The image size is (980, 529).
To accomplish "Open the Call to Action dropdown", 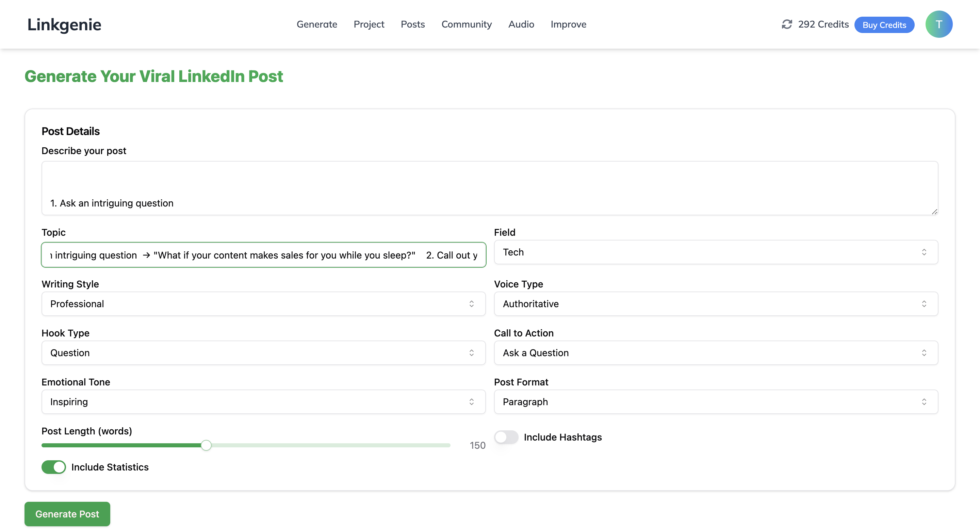I will [x=716, y=353].
